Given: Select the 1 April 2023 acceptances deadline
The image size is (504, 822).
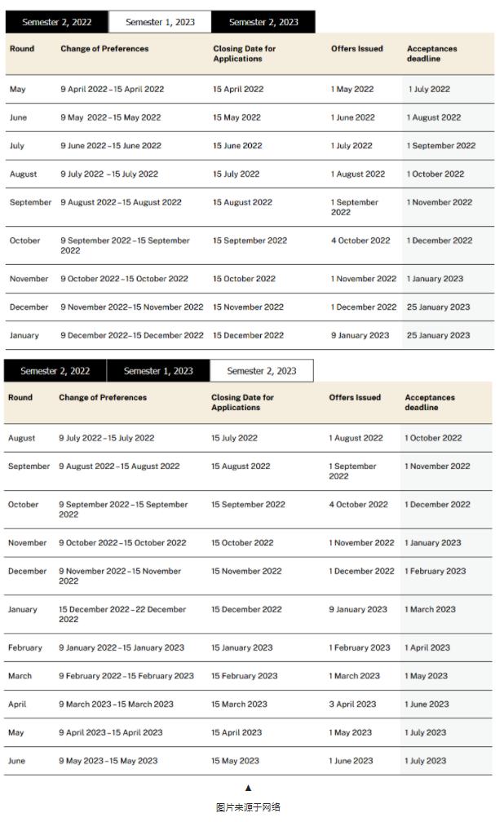Looking at the screenshot, I should [x=427, y=647].
